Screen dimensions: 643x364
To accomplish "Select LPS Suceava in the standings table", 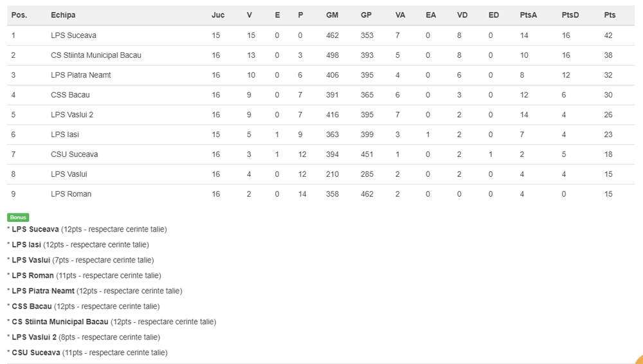I will pyautogui.click(x=73, y=35).
